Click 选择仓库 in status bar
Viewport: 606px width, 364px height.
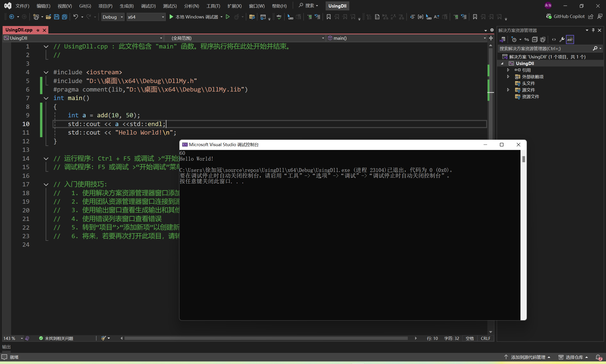coord(573,357)
